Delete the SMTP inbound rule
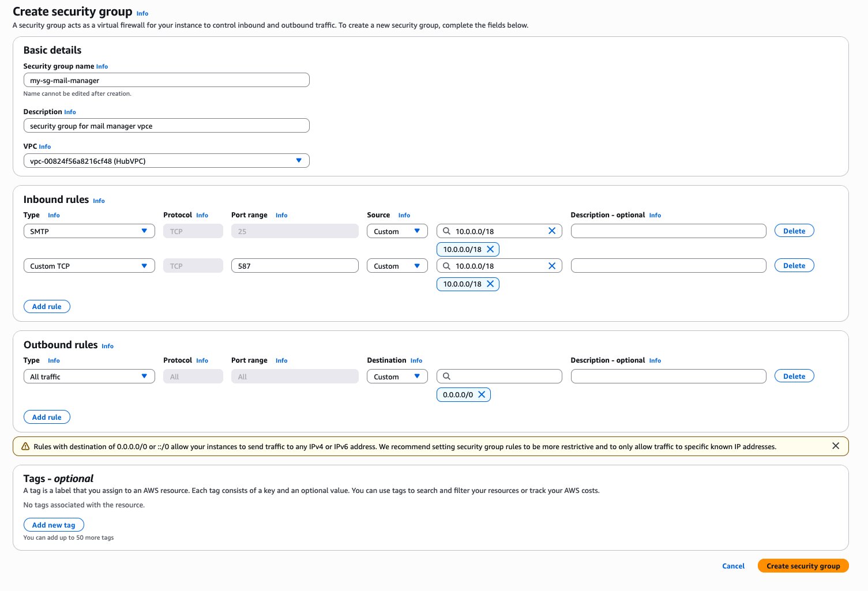868x591 pixels. tap(794, 231)
